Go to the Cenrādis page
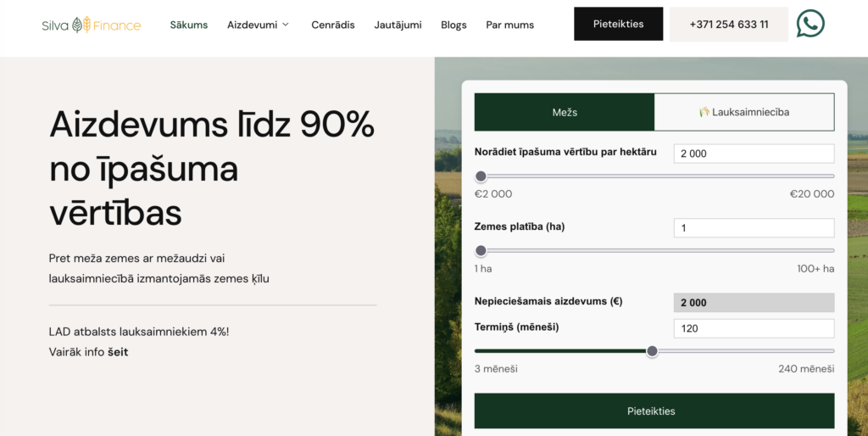Image resolution: width=868 pixels, height=436 pixels. 333,25
